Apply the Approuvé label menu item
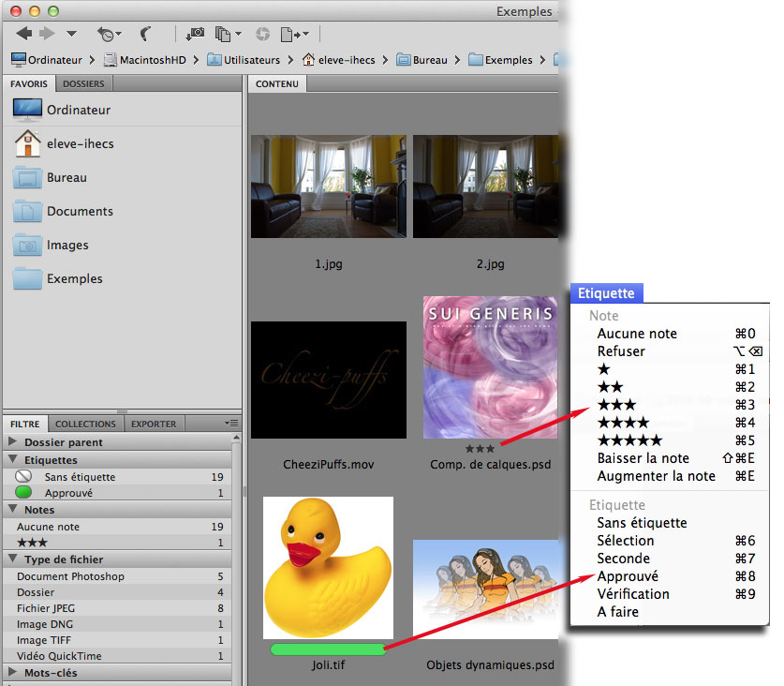 point(670,576)
